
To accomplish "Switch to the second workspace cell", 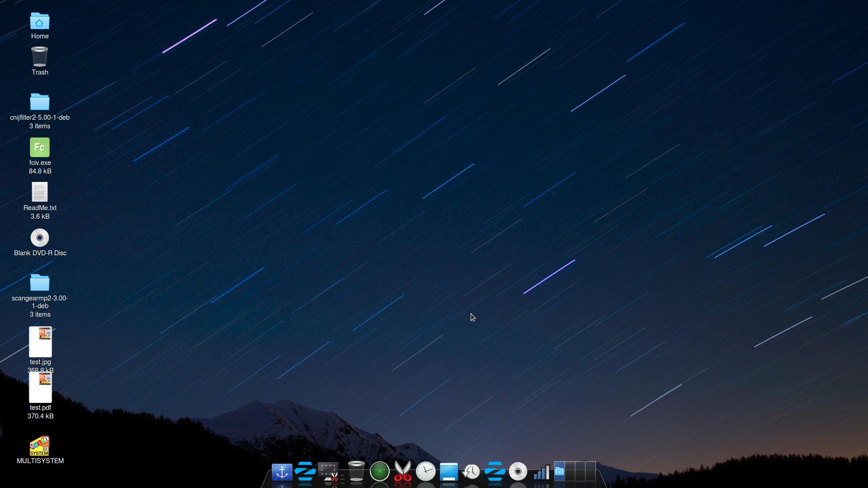I will pyautogui.click(x=570, y=471).
